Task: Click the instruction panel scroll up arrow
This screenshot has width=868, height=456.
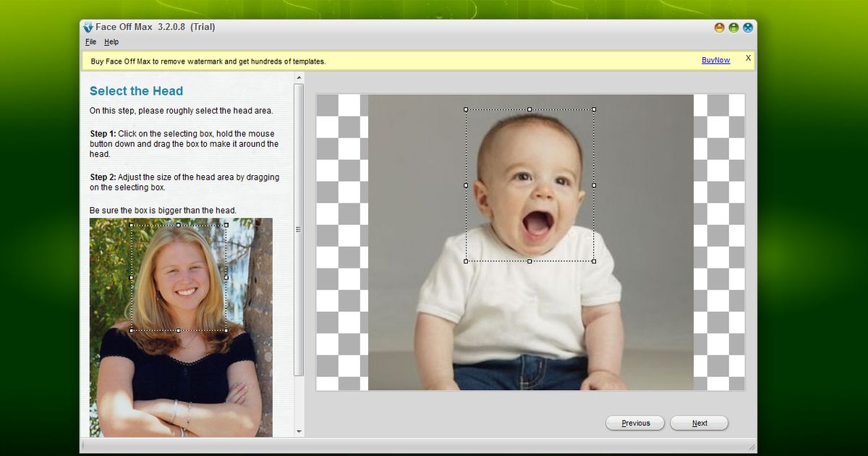Action: pyautogui.click(x=299, y=77)
